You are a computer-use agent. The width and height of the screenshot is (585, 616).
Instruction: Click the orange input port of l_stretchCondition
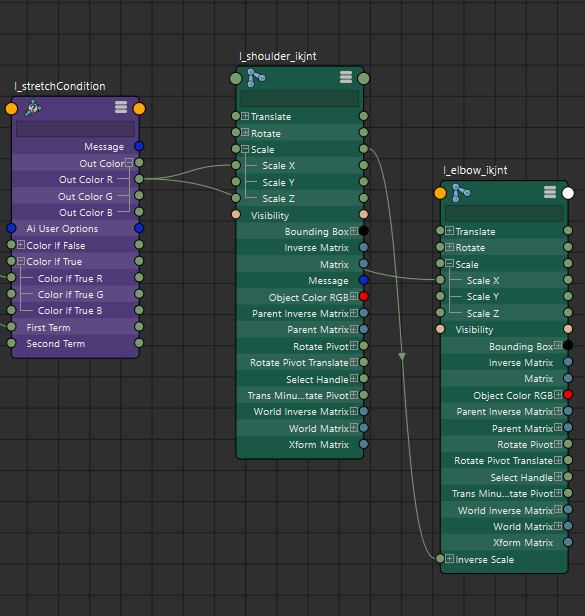click(11, 109)
